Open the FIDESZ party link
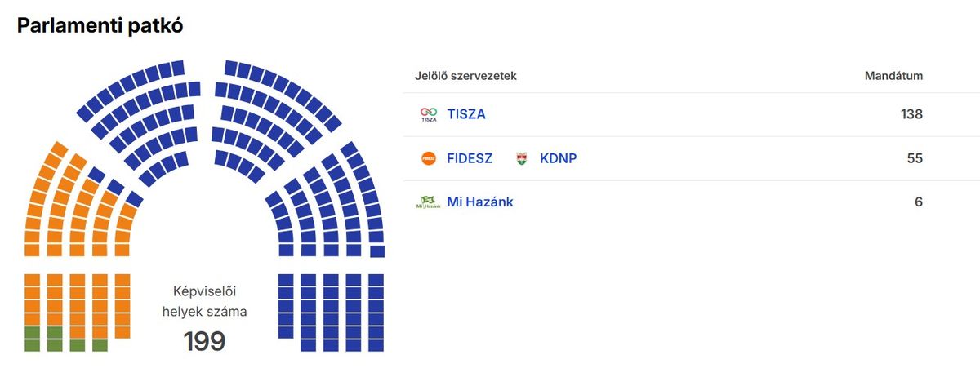 click(x=470, y=158)
